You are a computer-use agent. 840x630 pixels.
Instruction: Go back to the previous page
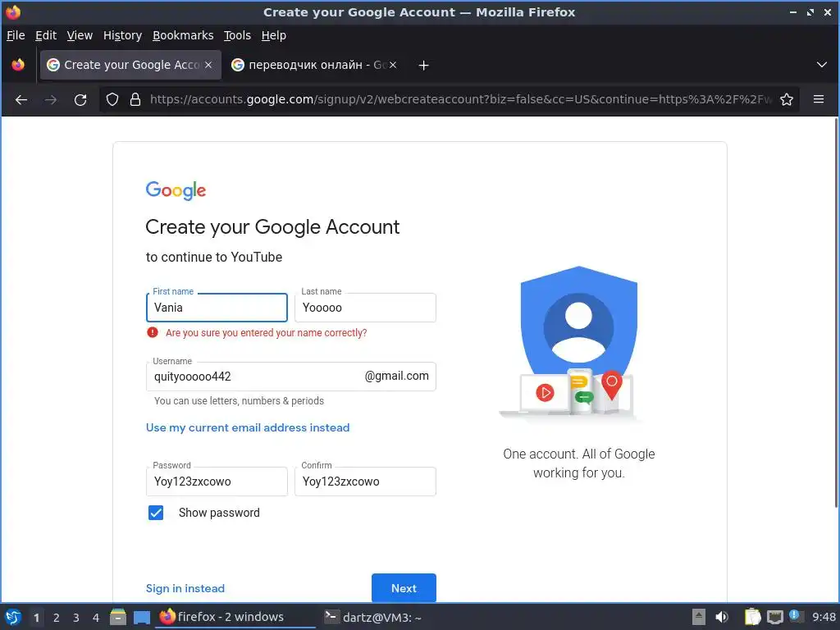coord(21,99)
